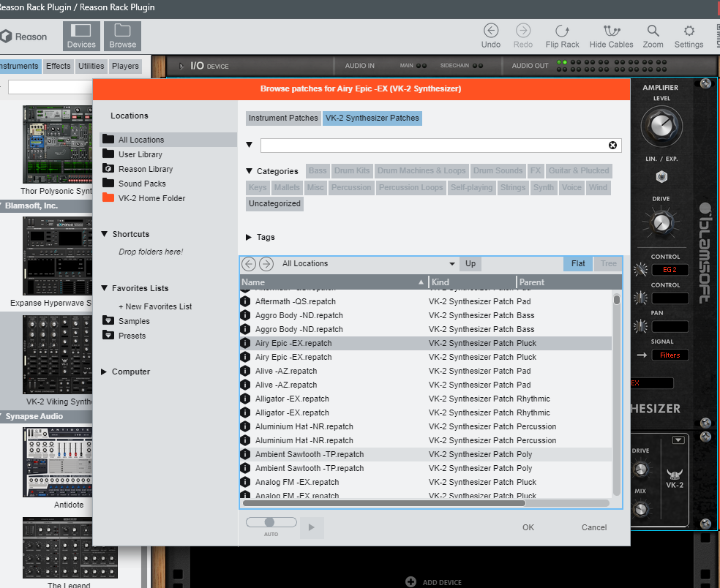
Task: Click the Redo icon in toolbar
Action: click(522, 31)
